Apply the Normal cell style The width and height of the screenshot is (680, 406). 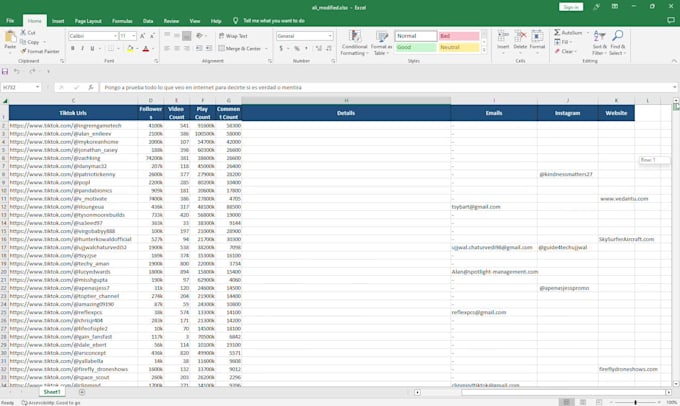click(x=415, y=36)
